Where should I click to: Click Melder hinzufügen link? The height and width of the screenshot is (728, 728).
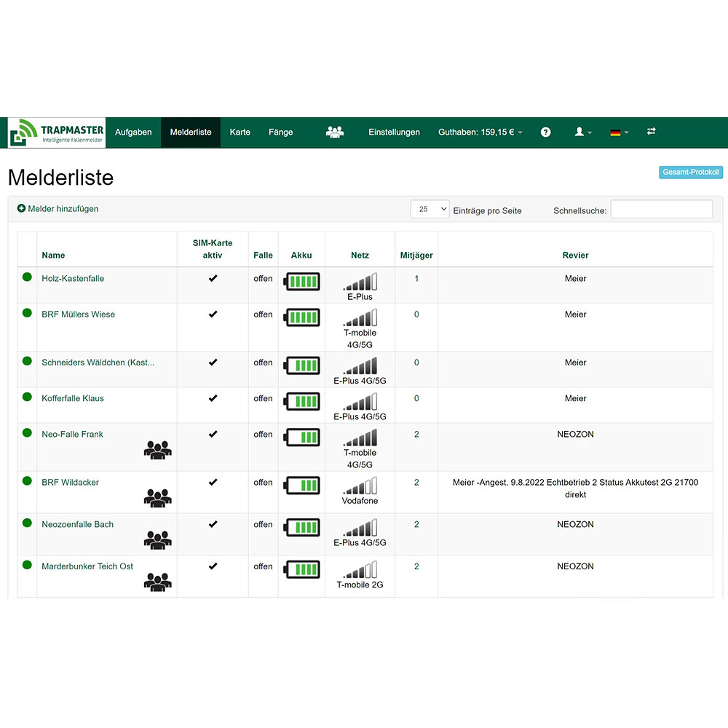58,209
